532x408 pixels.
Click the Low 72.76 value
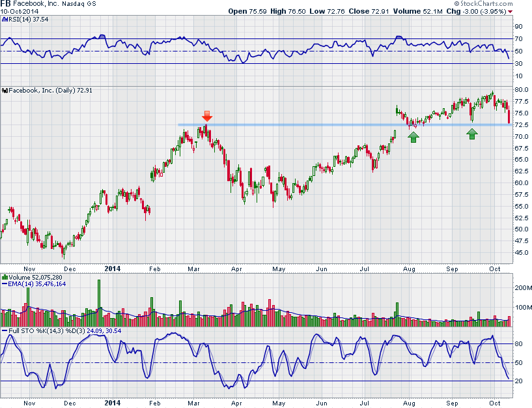(x=327, y=11)
